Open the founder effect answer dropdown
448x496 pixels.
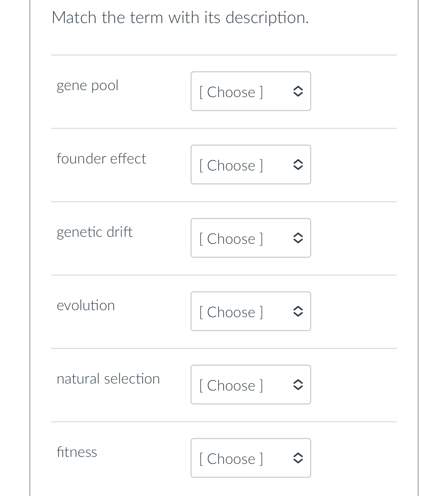(x=251, y=165)
